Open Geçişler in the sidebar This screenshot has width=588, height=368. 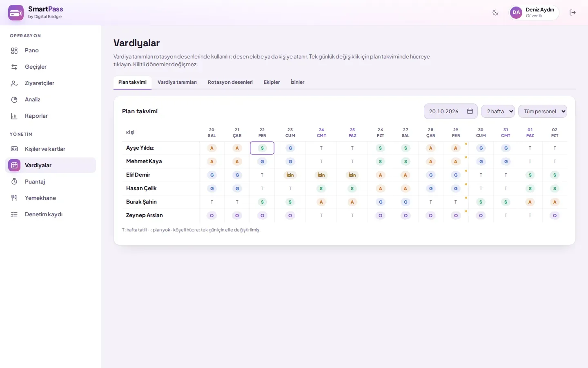(x=51, y=67)
